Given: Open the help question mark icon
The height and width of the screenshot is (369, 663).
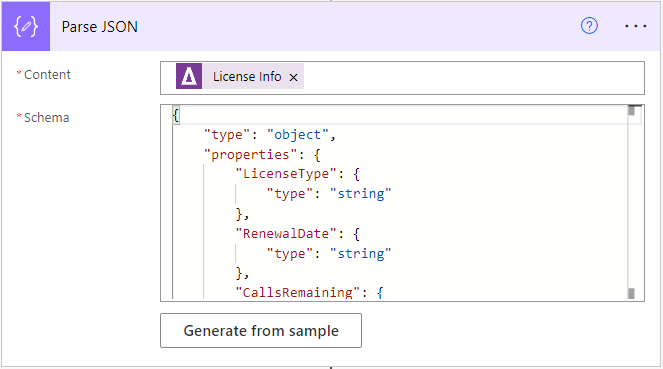Looking at the screenshot, I should [x=589, y=26].
